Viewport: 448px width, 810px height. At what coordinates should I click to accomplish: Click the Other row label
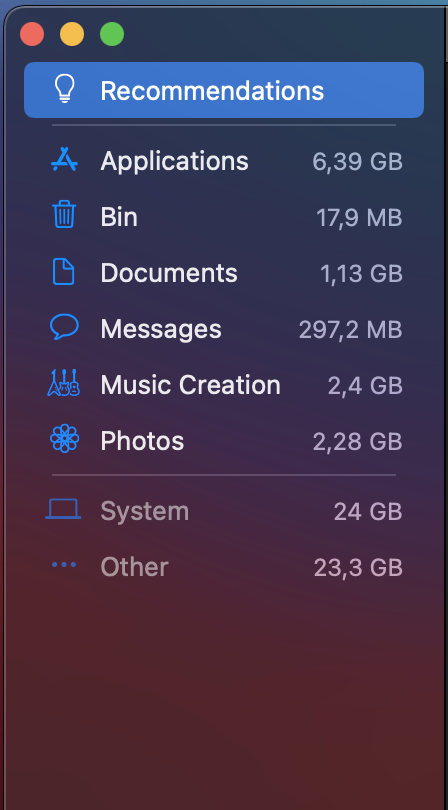(134, 567)
